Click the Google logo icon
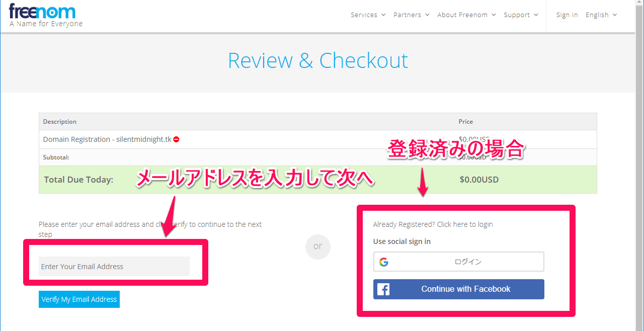 click(384, 262)
